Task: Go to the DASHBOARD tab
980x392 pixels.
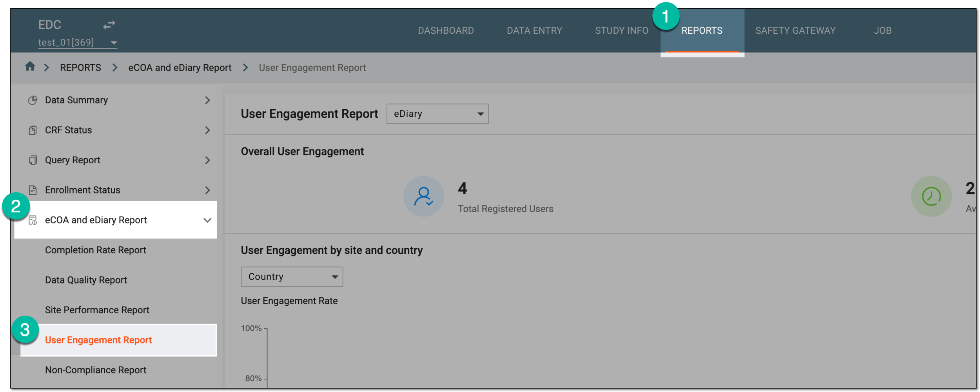Action: [446, 31]
